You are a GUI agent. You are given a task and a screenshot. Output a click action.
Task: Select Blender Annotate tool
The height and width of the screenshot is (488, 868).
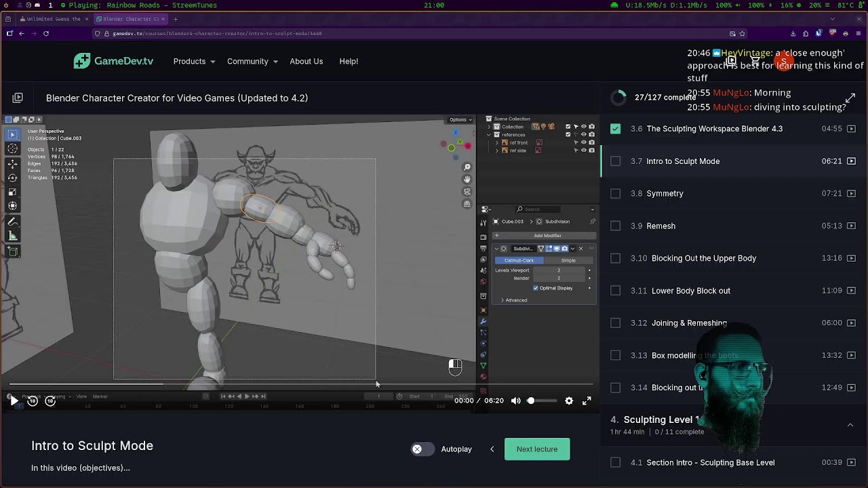coord(12,222)
